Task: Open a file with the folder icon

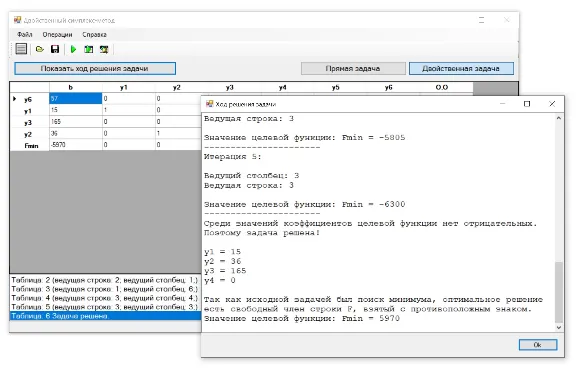Action: click(40, 49)
